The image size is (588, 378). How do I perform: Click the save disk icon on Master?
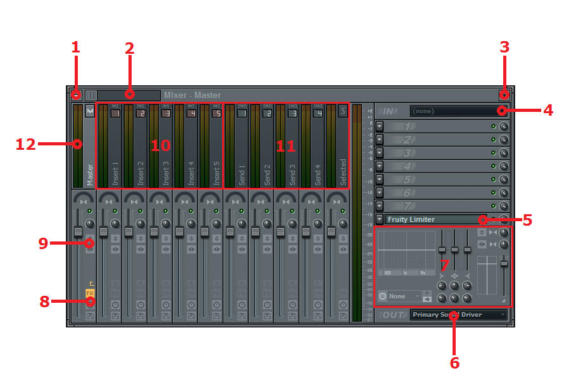click(90, 315)
